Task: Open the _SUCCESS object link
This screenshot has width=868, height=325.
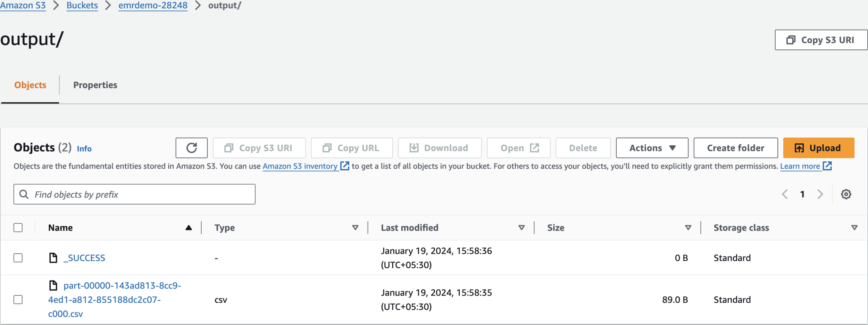Action: point(84,258)
